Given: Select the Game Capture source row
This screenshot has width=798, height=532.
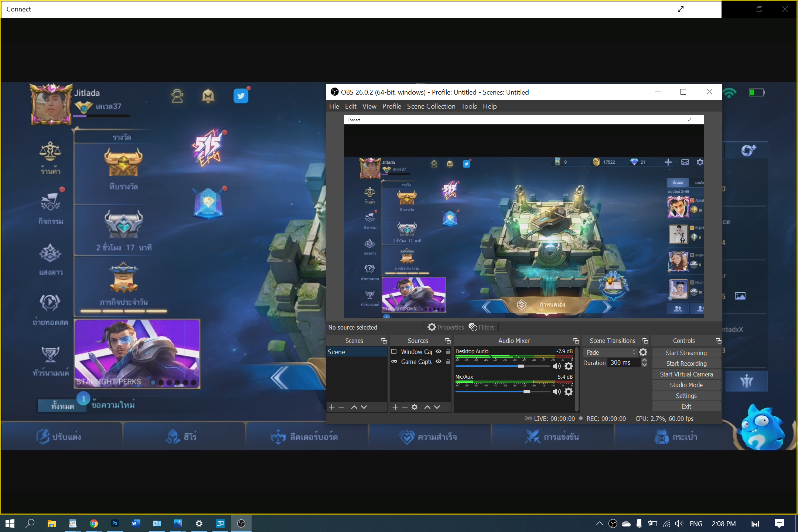Looking at the screenshot, I should click(x=421, y=362).
